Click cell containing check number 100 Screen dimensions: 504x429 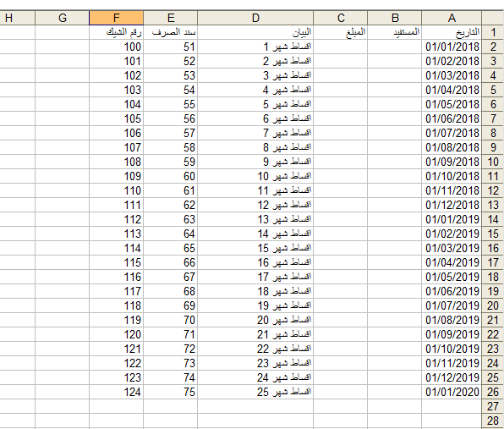pos(117,47)
